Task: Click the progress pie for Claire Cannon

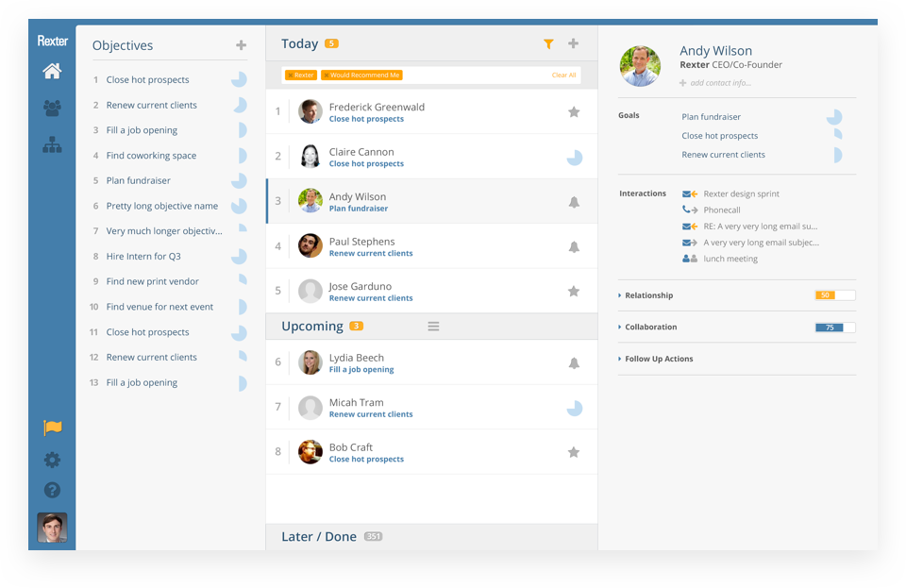Action: [575, 157]
